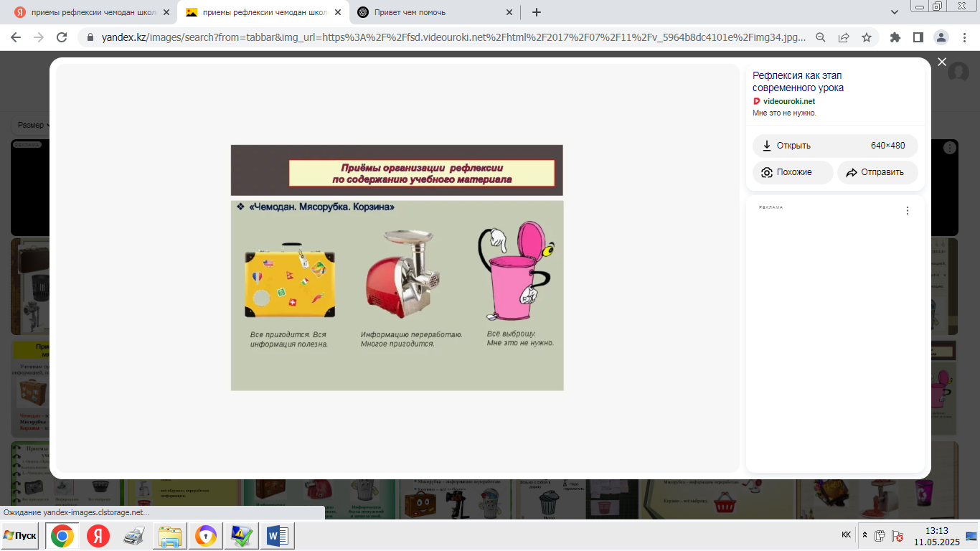Screen dimensions: 980x551
Task: Click the 'Похожие' similar images button
Action: (793, 173)
